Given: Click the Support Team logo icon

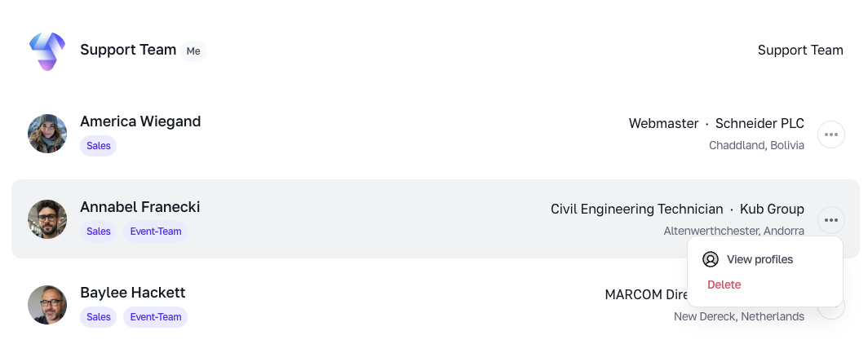Looking at the screenshot, I should pyautogui.click(x=47, y=51).
